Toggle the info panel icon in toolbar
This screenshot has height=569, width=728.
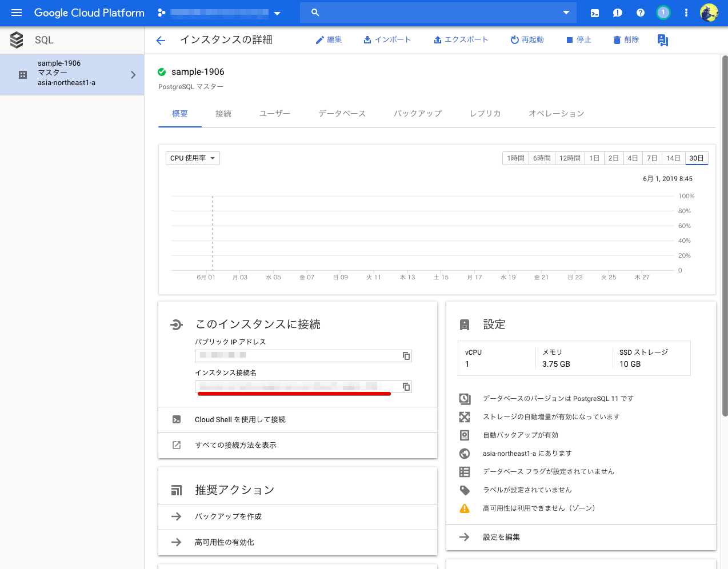coord(663,40)
